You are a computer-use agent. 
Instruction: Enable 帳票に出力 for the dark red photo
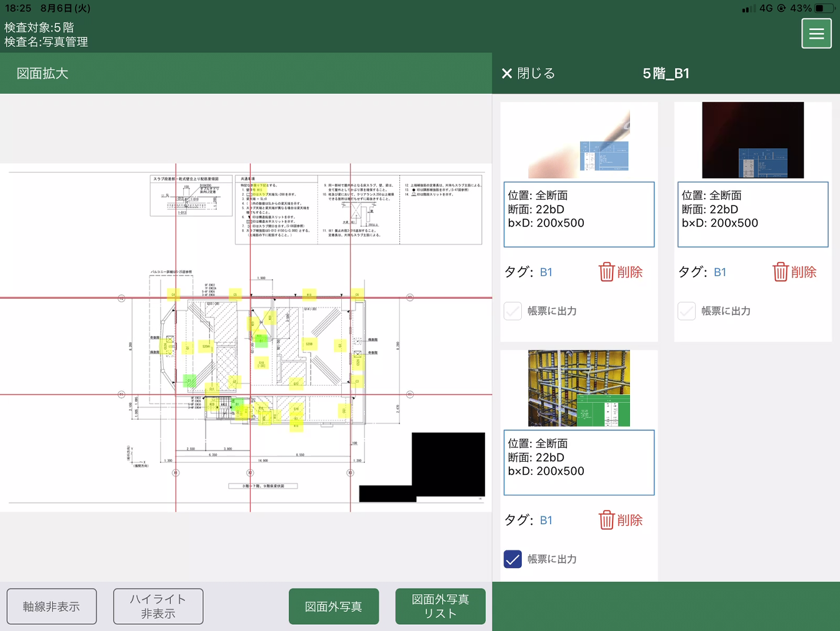point(686,311)
